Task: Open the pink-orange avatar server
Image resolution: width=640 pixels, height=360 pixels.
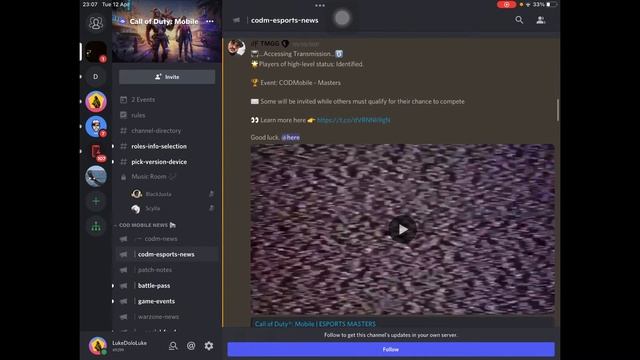Action: pos(96,101)
